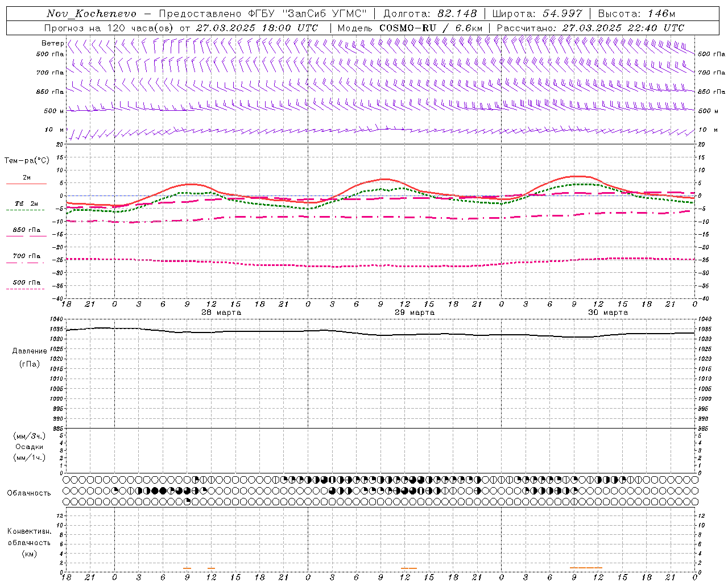Click the Тем-ра(°C) axis title
This screenshot has height=582, width=728.
point(27,161)
